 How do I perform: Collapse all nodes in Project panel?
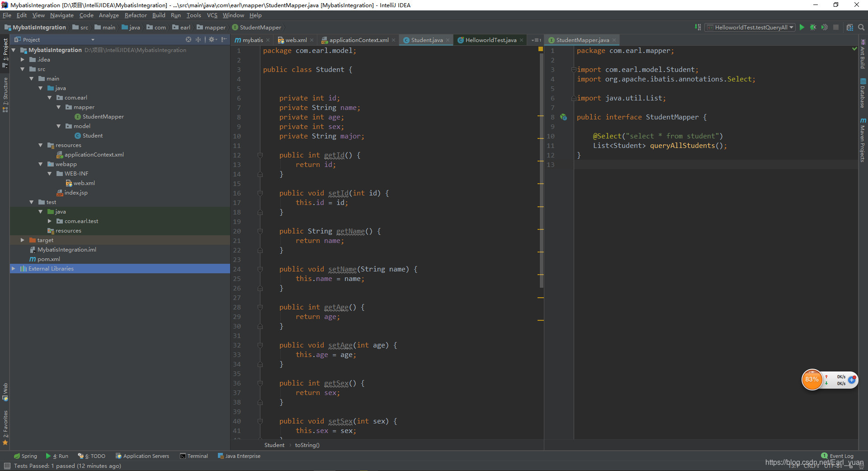click(198, 40)
